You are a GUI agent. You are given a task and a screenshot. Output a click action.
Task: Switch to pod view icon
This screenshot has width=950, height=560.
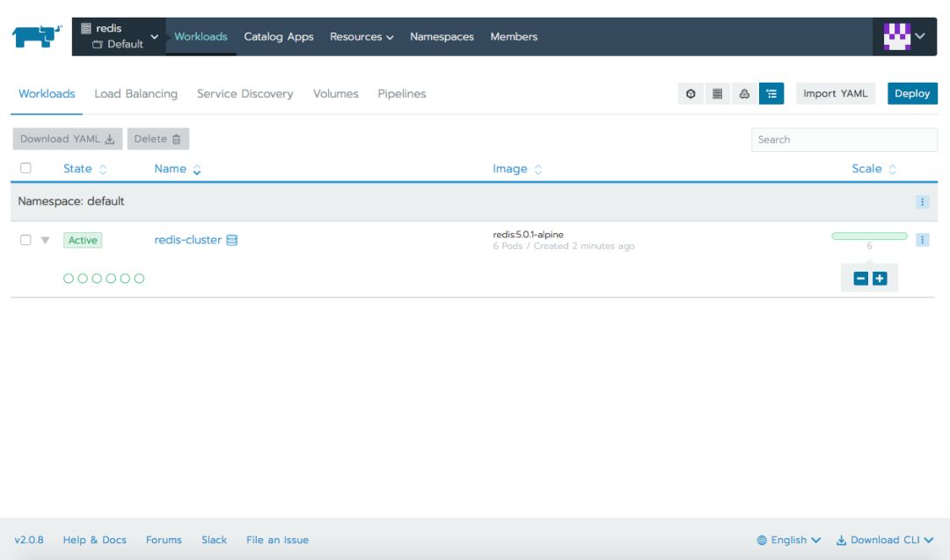click(x=691, y=94)
